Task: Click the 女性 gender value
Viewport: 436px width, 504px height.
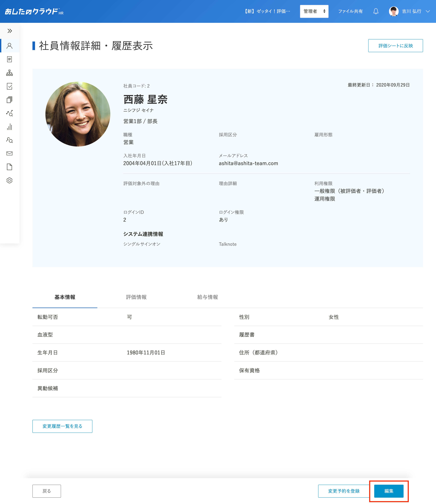Action: (x=333, y=317)
